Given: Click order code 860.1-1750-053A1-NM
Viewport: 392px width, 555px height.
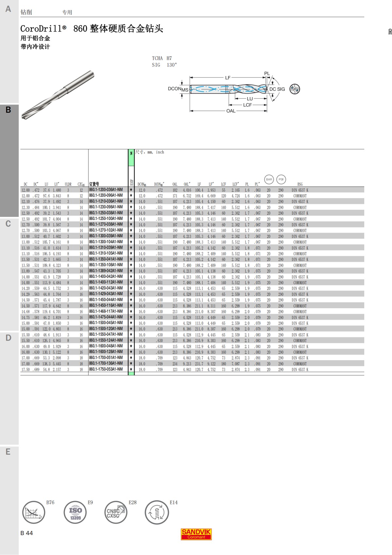Looking at the screenshot, I should coord(106,369).
